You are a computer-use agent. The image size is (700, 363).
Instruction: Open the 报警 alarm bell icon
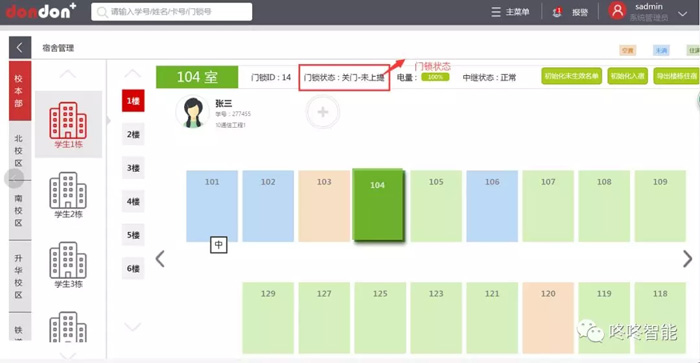tap(557, 12)
